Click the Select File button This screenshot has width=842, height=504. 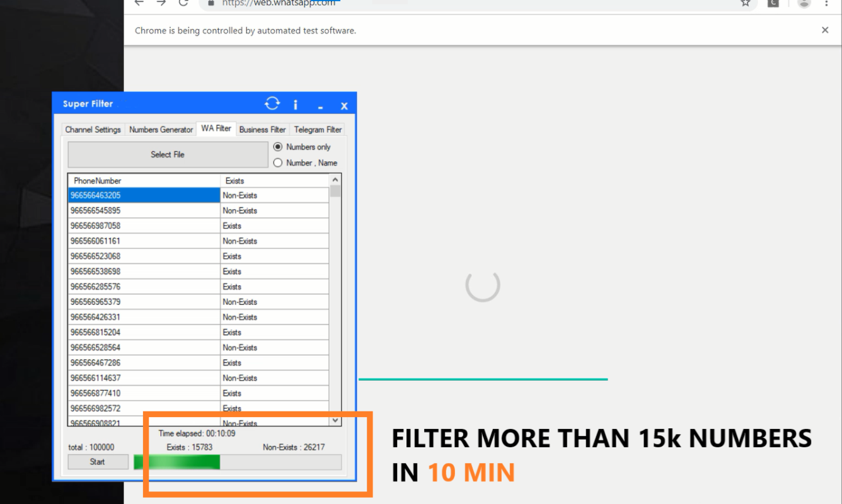pyautogui.click(x=168, y=154)
